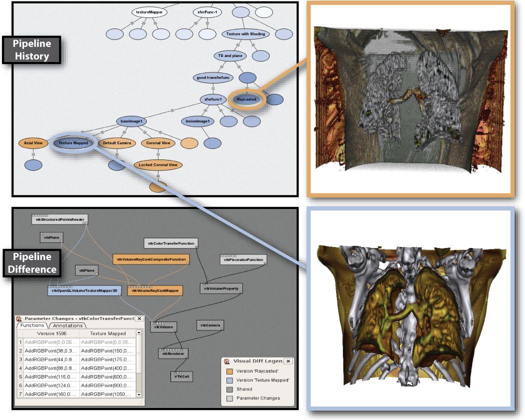Select the Texture with Shading version node
Screen dimensions: 525x420
click(x=245, y=34)
